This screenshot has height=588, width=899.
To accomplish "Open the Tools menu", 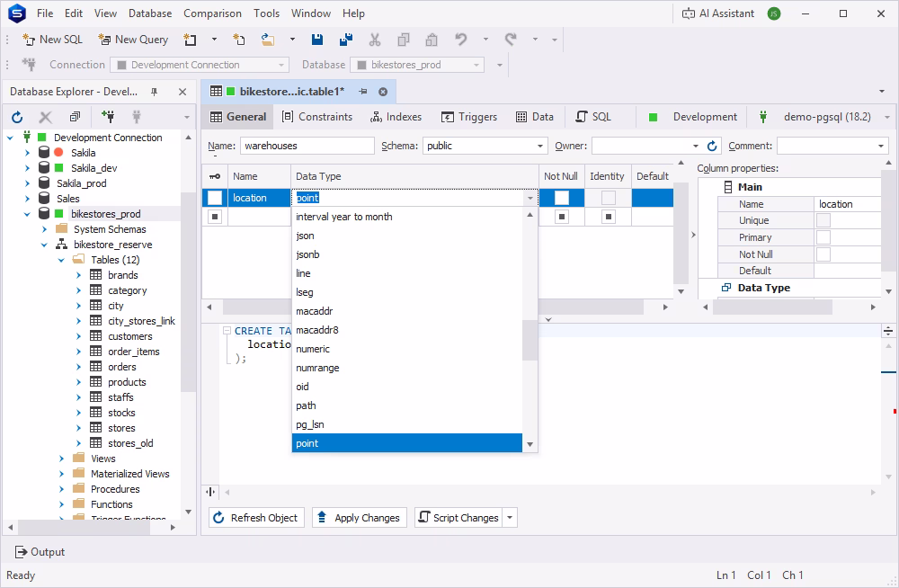I will pos(267,13).
